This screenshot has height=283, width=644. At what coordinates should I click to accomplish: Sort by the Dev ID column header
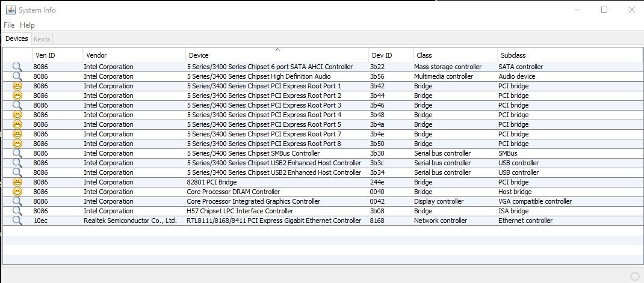[x=391, y=55]
